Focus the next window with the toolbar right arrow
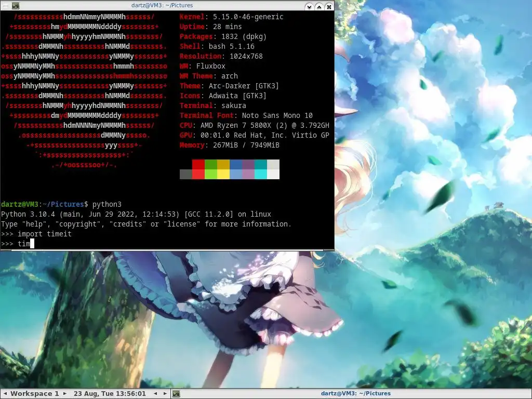 tap(165, 394)
